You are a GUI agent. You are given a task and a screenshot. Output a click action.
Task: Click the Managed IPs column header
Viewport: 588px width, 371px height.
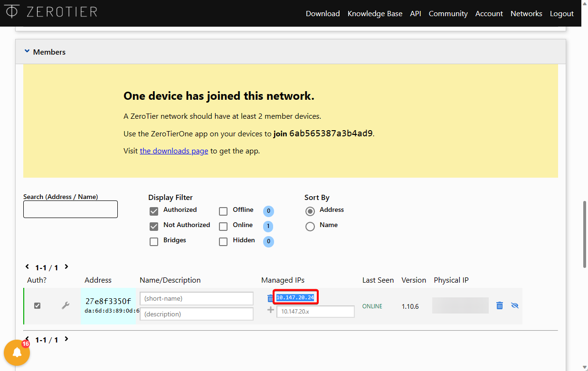click(x=283, y=280)
